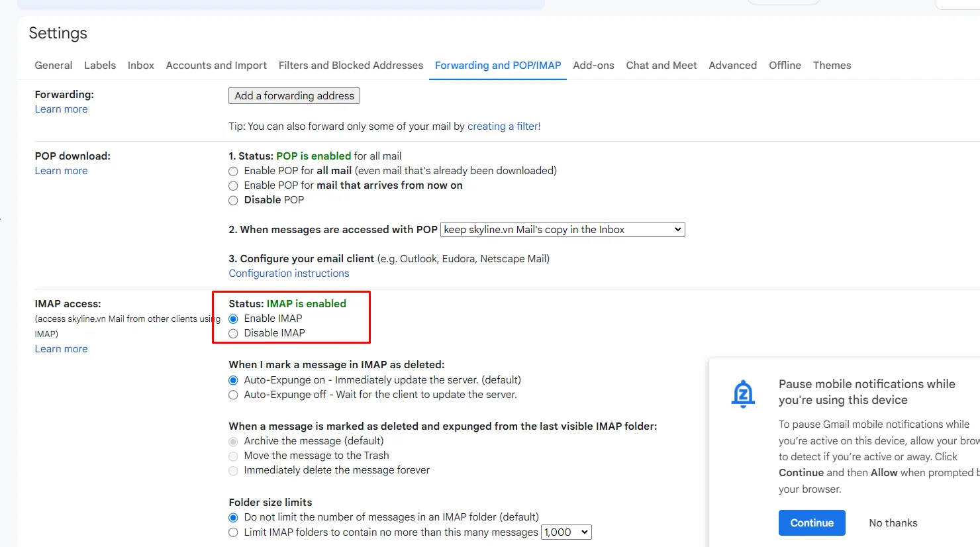Open Configuration instructions link

point(289,273)
